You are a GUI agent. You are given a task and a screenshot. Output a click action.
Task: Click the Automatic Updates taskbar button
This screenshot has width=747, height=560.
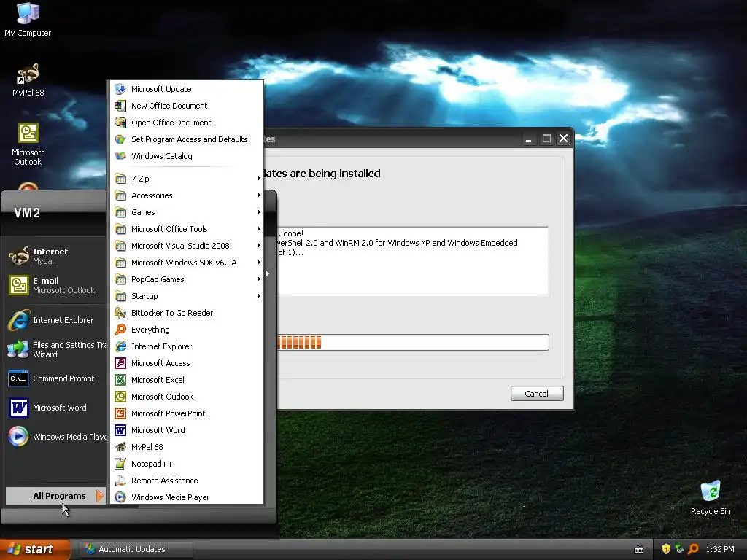[135, 549]
